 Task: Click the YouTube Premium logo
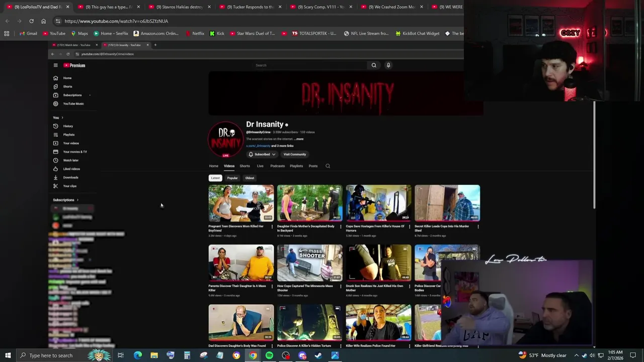74,65
